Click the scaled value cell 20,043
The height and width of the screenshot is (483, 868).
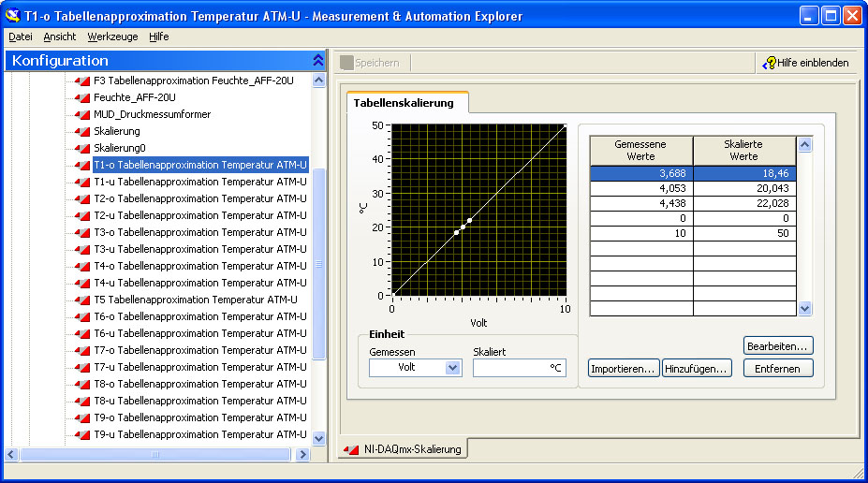[744, 188]
